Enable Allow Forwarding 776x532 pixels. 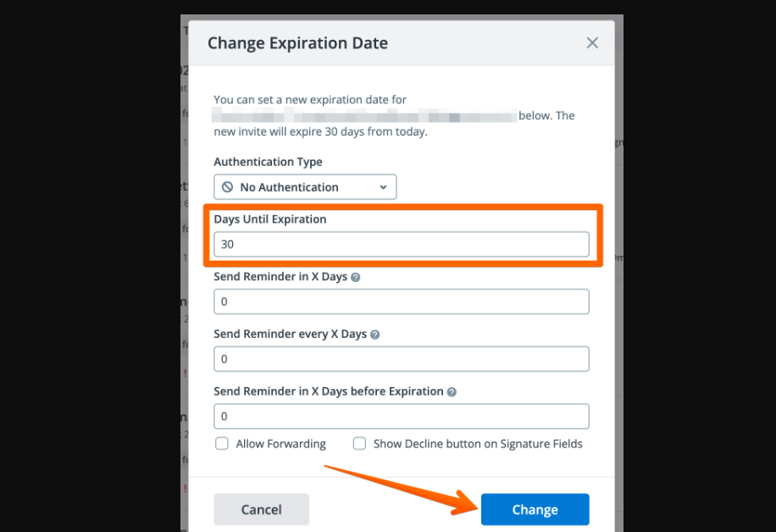pos(221,443)
